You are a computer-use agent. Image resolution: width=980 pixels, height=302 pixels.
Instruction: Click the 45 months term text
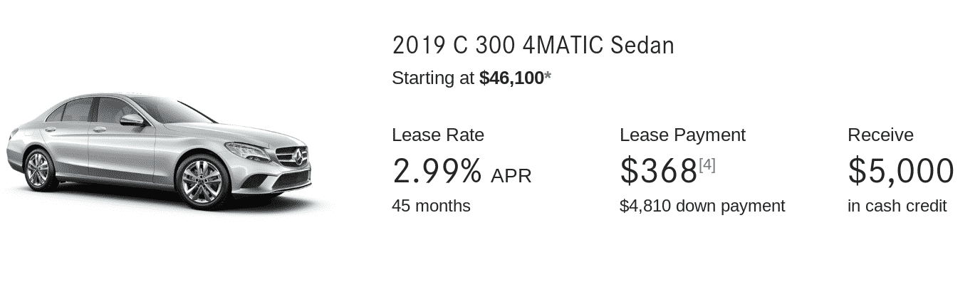(x=431, y=206)
